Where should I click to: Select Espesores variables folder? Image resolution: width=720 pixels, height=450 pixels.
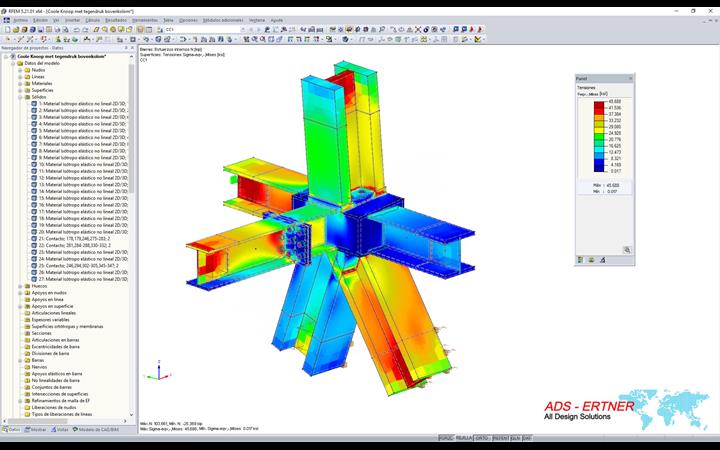tap(47, 320)
